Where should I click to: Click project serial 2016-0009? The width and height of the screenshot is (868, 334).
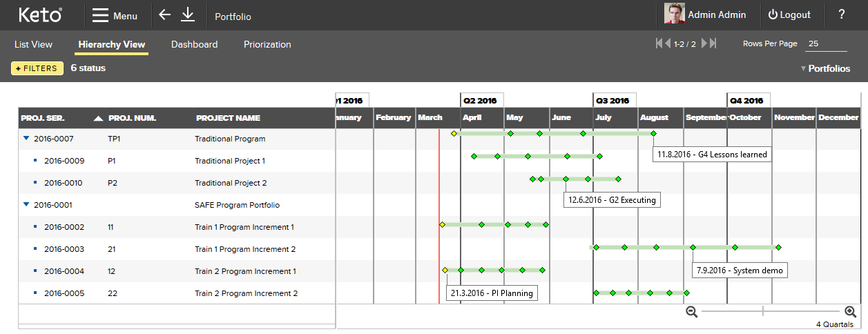[x=64, y=161]
